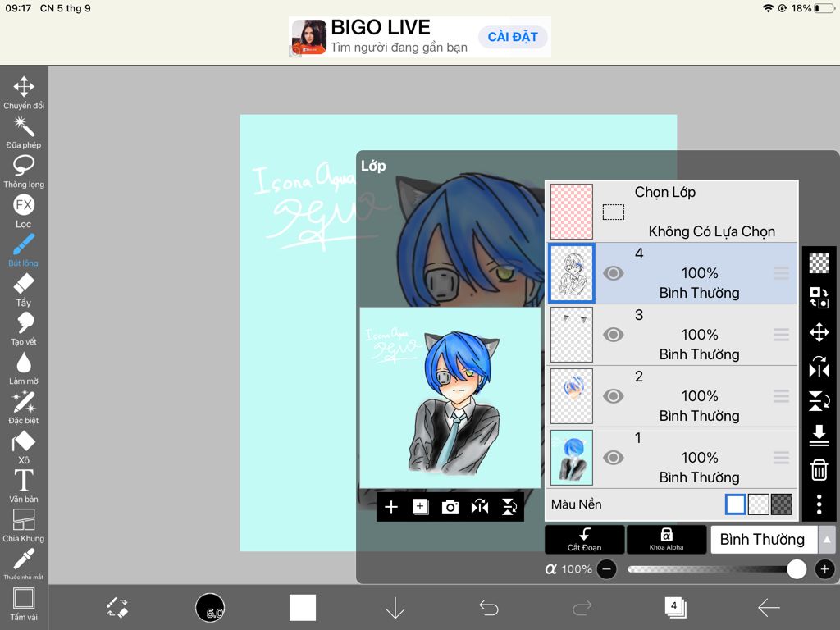
Task: Flip canvas horizontally in black toolbar
Action: 480,507
